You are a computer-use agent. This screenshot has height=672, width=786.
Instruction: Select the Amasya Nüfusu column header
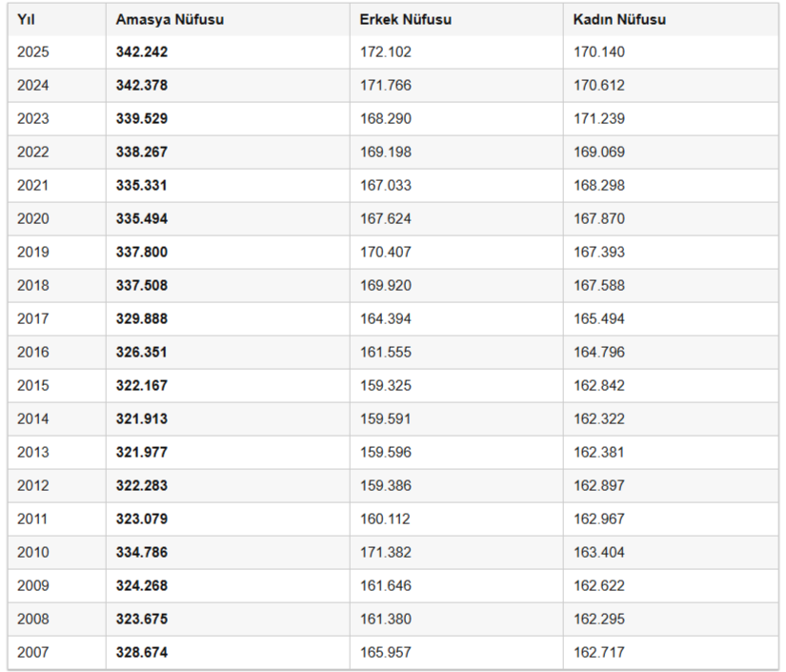(170, 20)
